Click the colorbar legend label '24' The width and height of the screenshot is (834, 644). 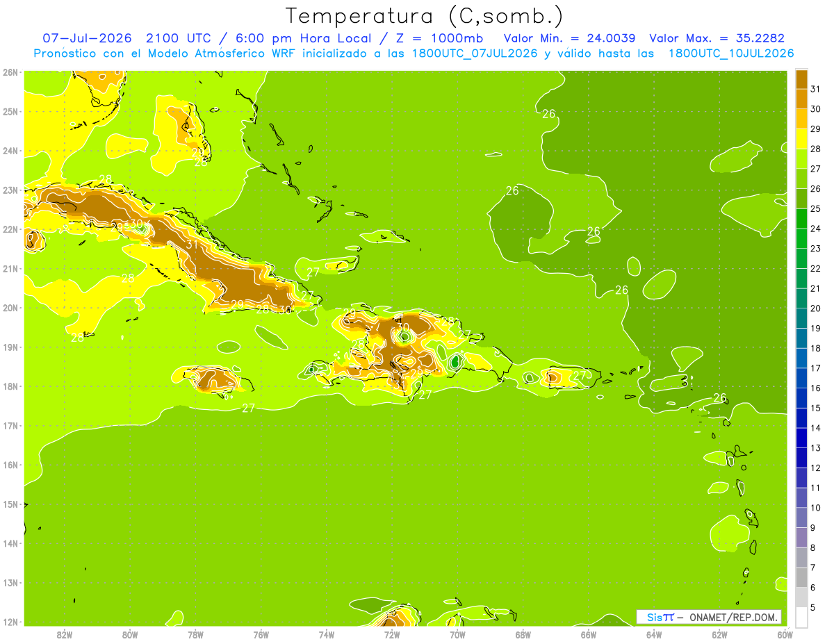point(815,229)
